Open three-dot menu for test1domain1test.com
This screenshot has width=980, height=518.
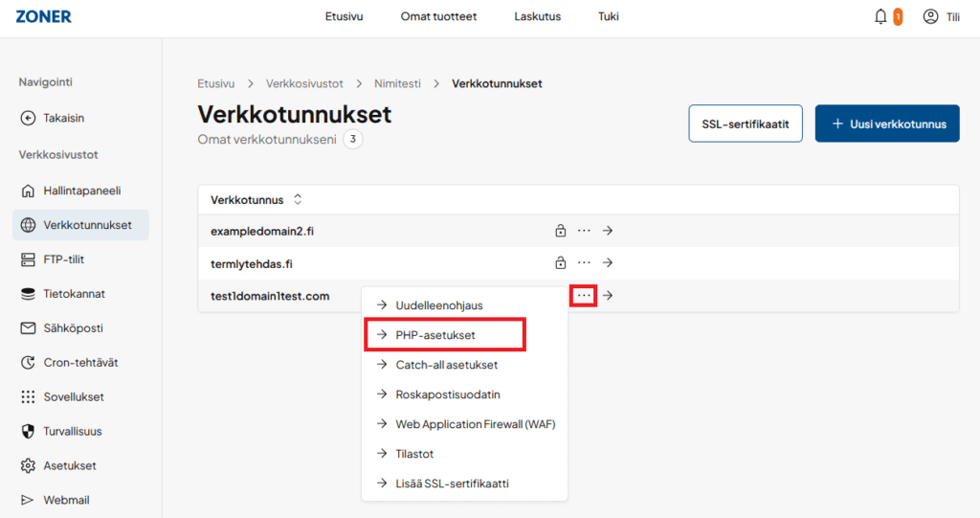tap(583, 296)
